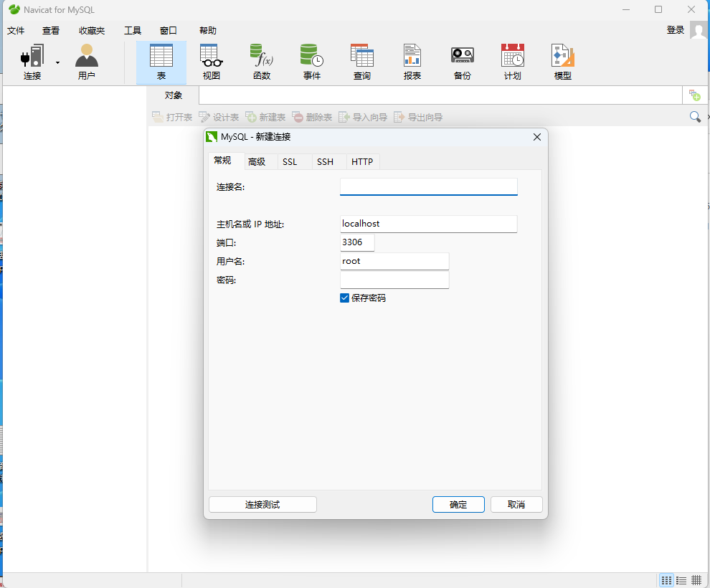Click the Test Connection (连接测试) button

pyautogui.click(x=262, y=504)
